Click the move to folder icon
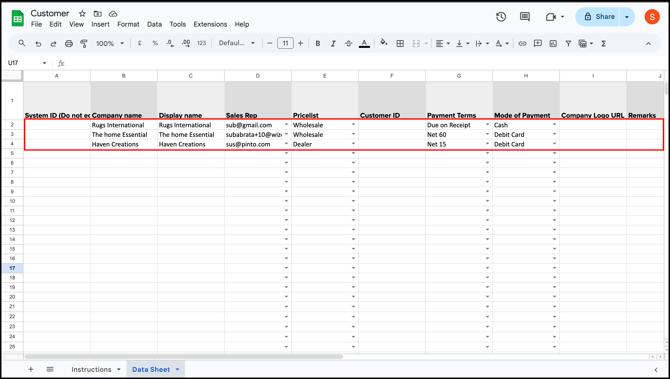This screenshot has width=670, height=379. point(98,14)
